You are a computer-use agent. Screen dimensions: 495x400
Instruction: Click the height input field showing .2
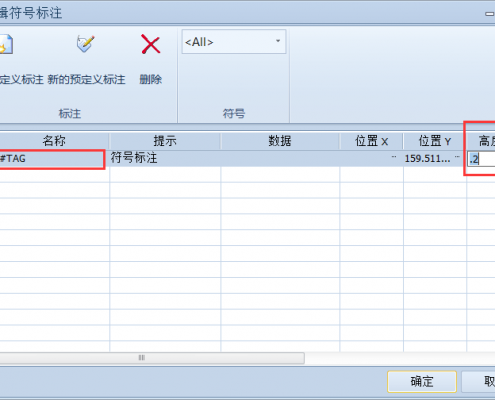pos(481,159)
